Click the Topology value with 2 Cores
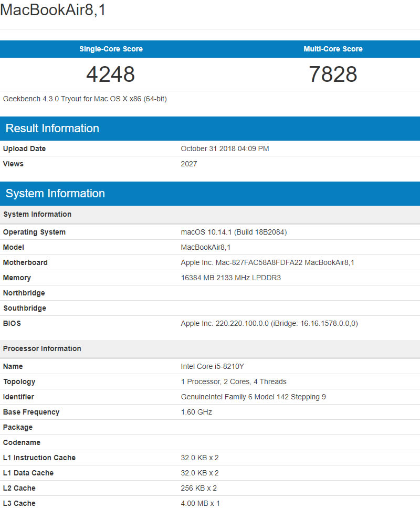The width and height of the screenshot is (420, 509). (234, 381)
